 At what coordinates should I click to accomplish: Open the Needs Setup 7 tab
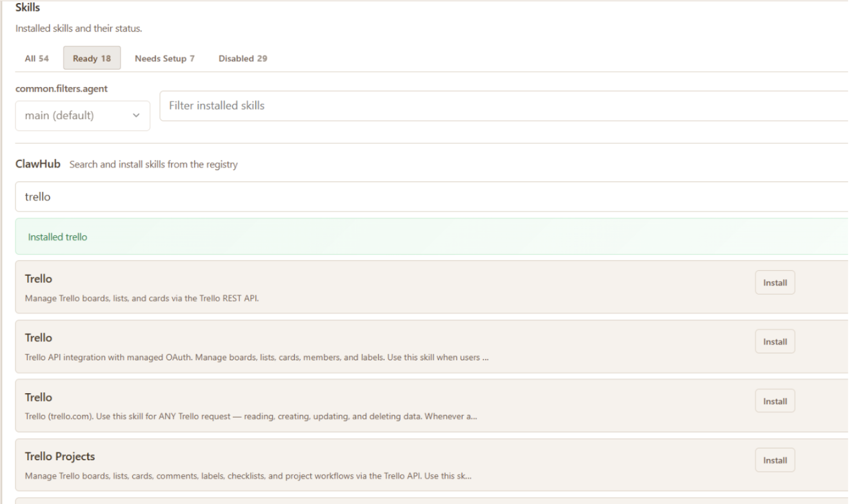164,59
